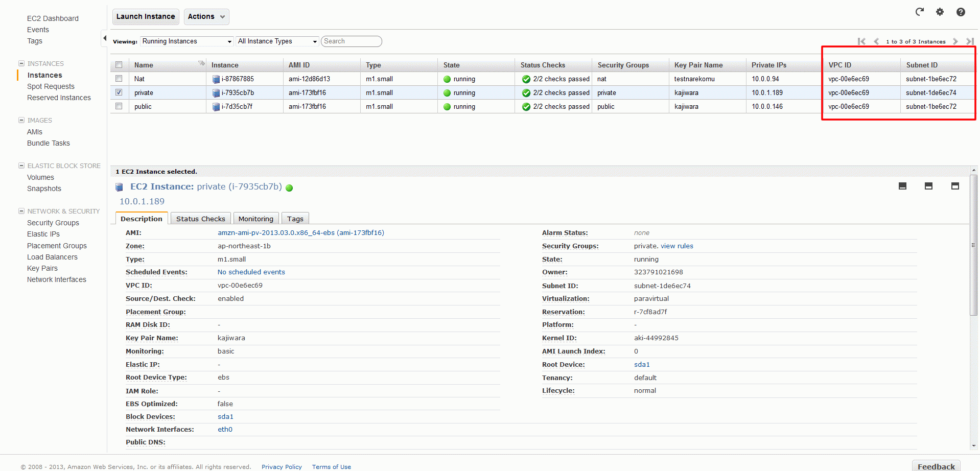Image resolution: width=980 pixels, height=471 pixels.
Task: Click the details pane vertical scrollbar
Action: pyautogui.click(x=973, y=245)
